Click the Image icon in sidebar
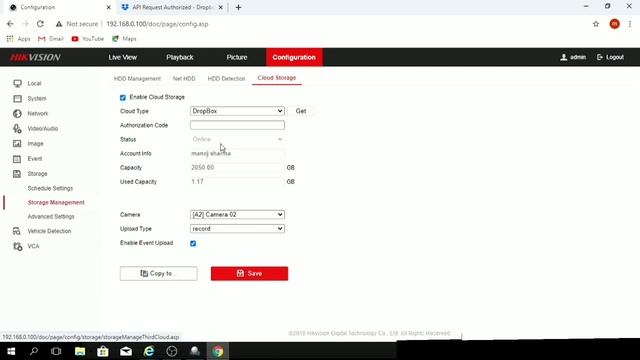The height and width of the screenshot is (360, 640). (x=17, y=144)
